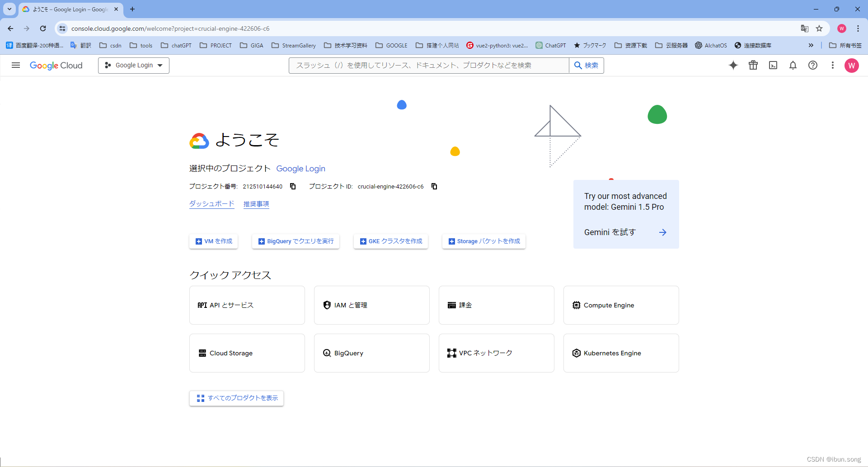Click the Google Cloud logo
Screen dimensions: 868x467
click(56, 65)
